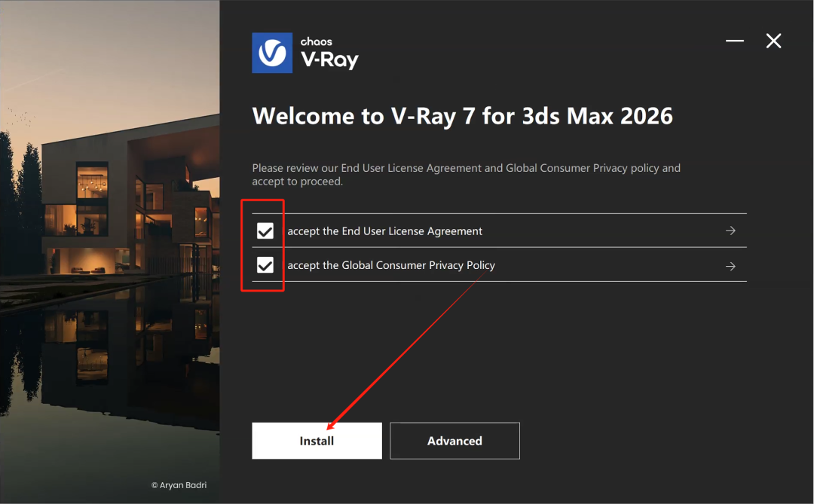
Task: Open the Advanced installation options
Action: (454, 441)
